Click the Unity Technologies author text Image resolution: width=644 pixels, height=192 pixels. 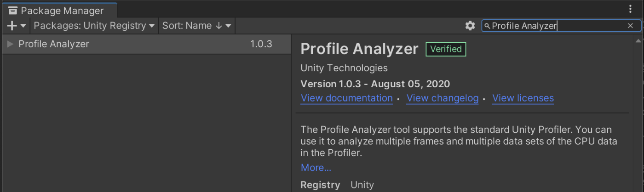(x=344, y=68)
